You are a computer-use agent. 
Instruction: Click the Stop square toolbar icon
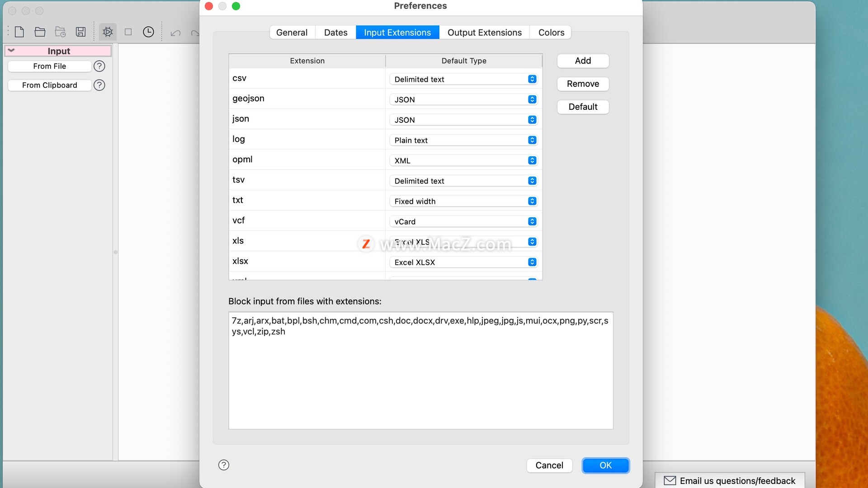(x=128, y=32)
